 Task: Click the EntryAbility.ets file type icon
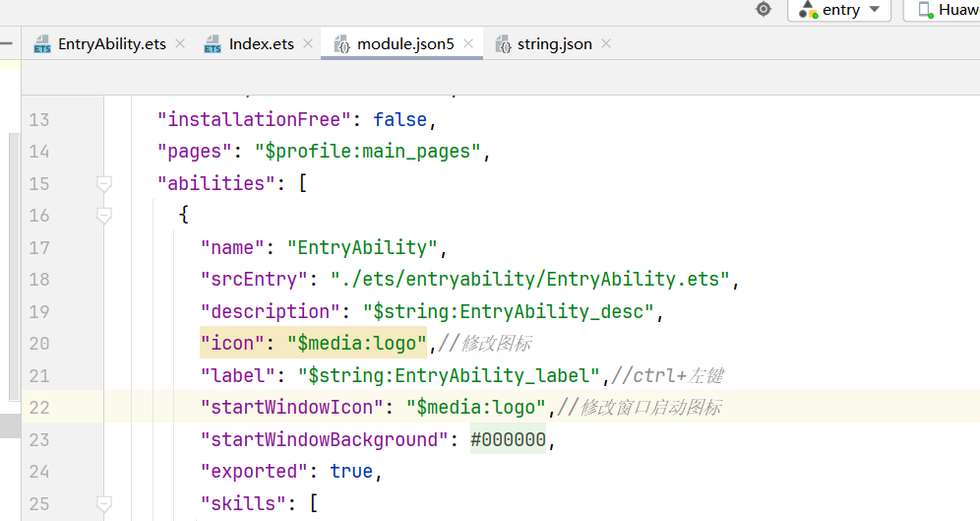(x=42, y=44)
